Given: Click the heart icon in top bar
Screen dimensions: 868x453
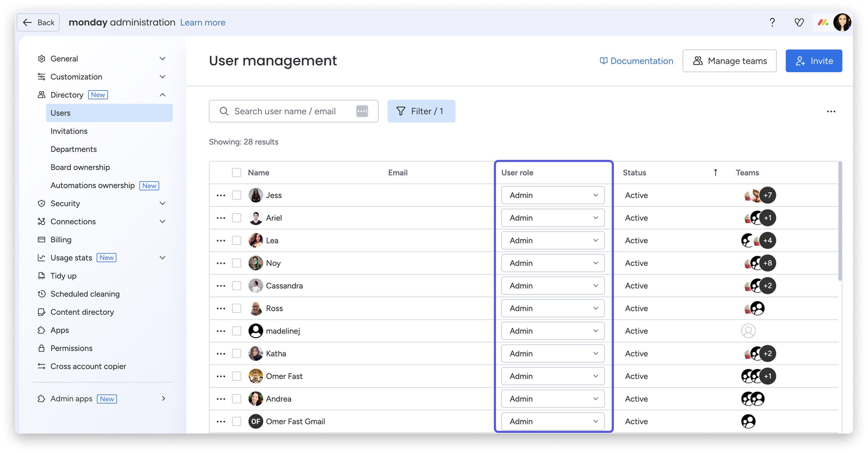Looking at the screenshot, I should click(x=799, y=22).
